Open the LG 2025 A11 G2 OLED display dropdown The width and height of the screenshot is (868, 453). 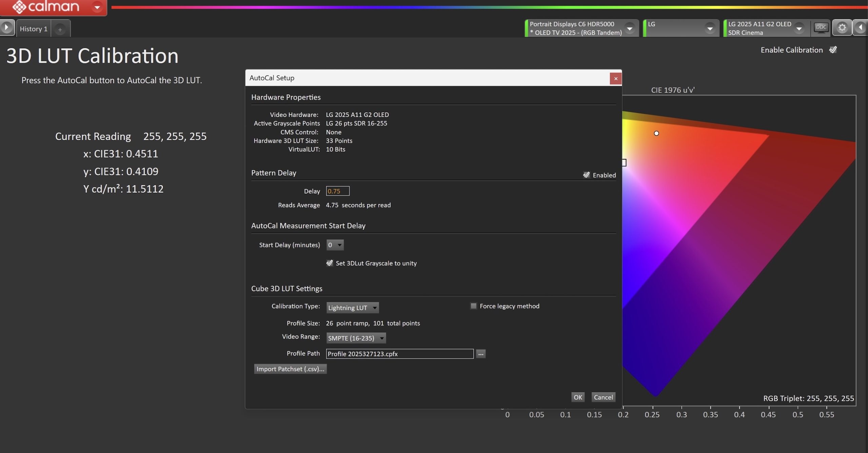799,28
